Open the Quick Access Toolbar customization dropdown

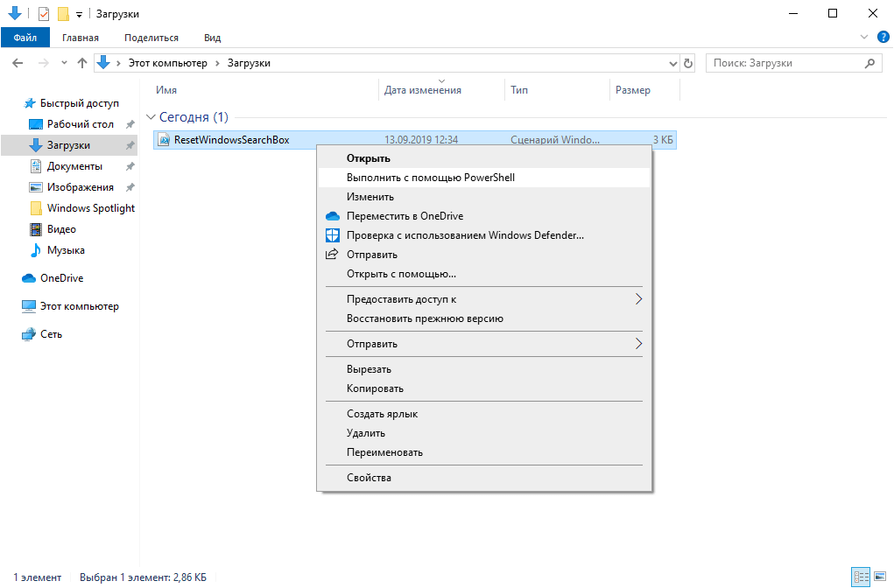(79, 13)
